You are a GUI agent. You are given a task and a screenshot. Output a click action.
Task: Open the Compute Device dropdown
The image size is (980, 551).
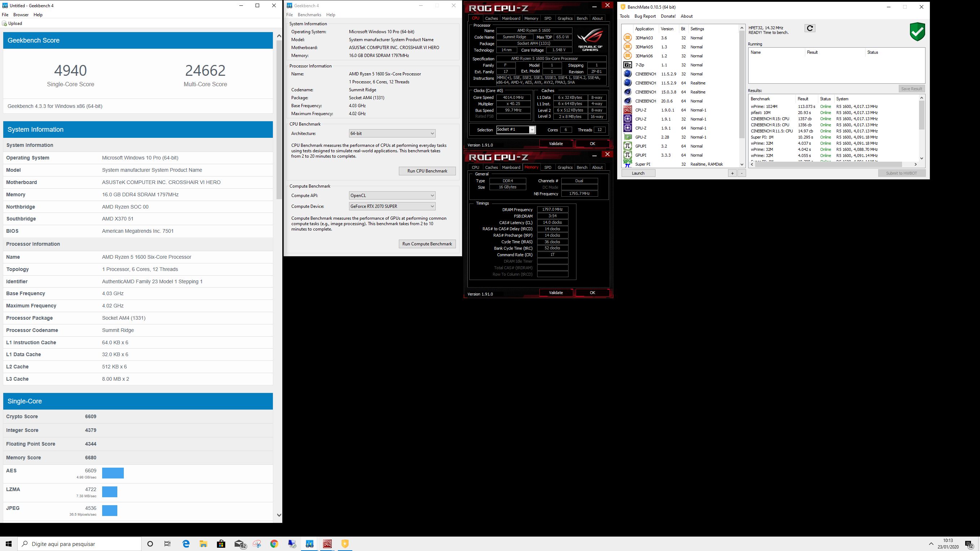[x=392, y=206]
